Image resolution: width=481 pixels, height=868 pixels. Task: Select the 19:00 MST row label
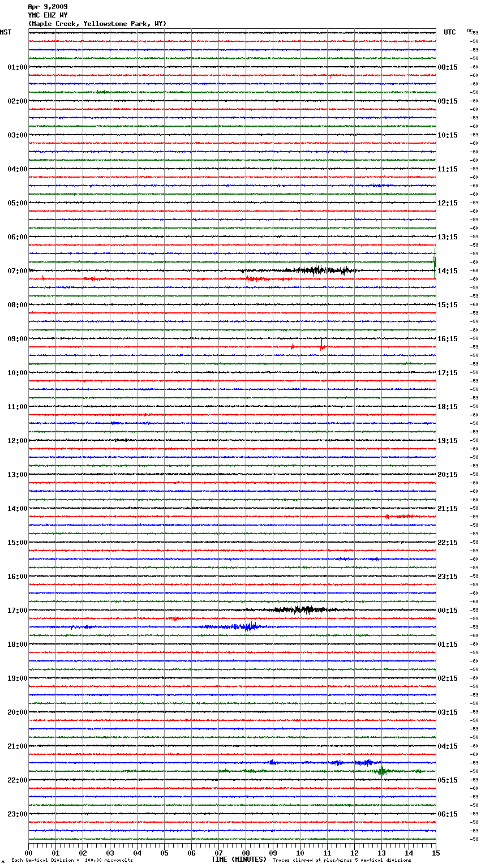point(18,678)
